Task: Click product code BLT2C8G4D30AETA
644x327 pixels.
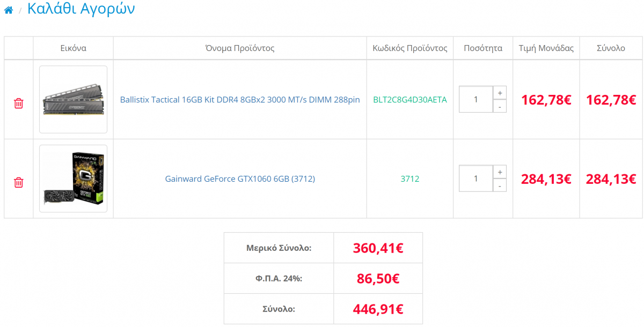Action: click(410, 100)
